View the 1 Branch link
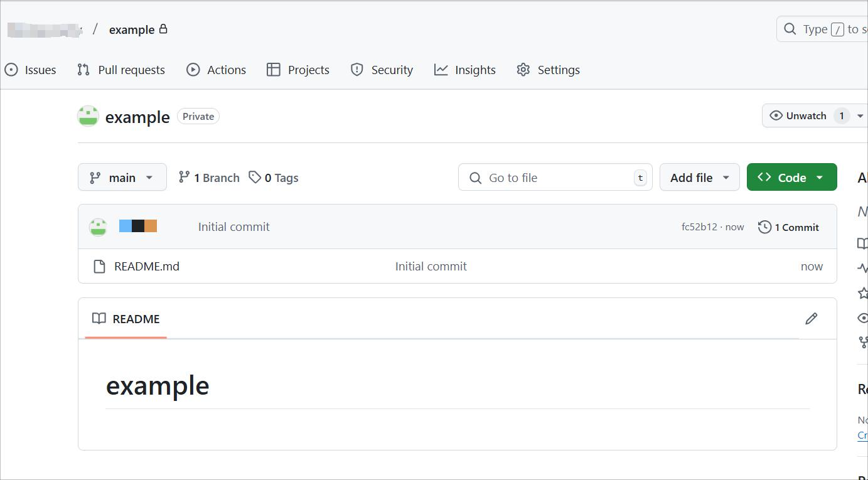868x480 pixels. (209, 178)
